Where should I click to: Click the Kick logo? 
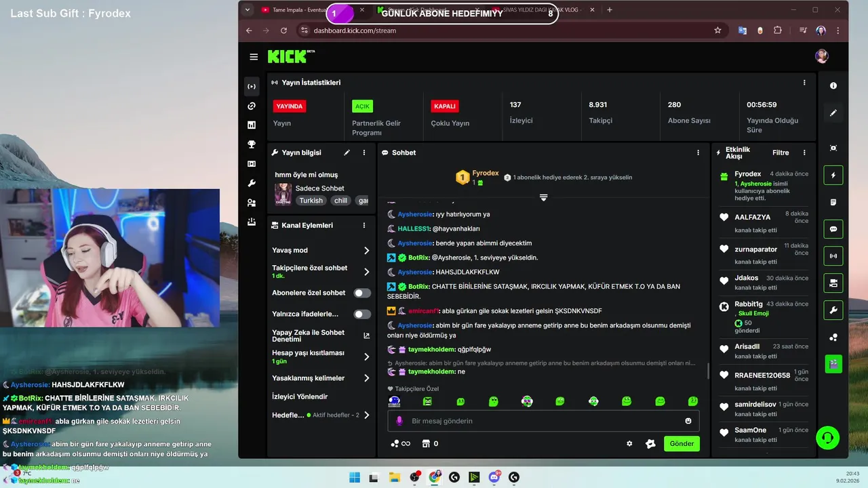click(x=291, y=56)
